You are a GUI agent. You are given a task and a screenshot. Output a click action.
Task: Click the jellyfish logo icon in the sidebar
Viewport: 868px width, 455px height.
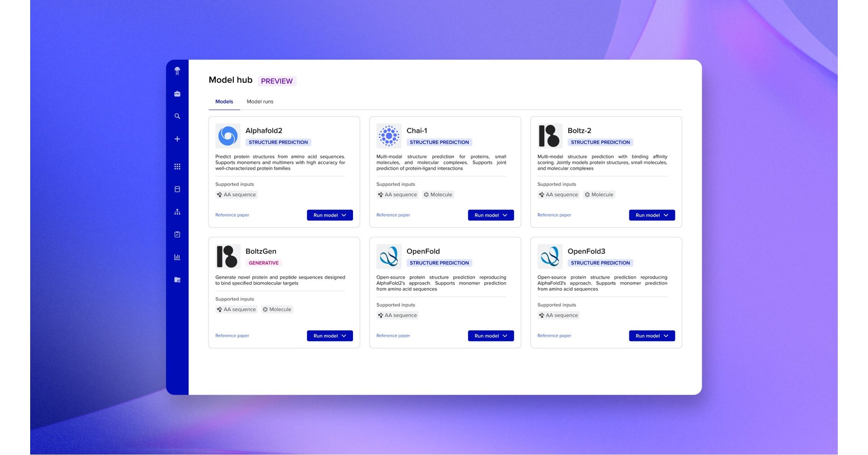point(177,71)
